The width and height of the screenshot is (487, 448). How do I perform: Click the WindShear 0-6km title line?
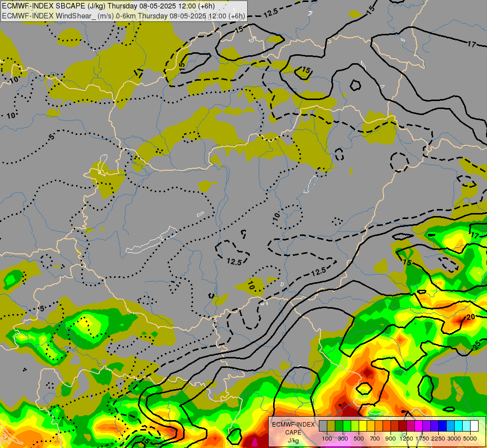[123, 16]
